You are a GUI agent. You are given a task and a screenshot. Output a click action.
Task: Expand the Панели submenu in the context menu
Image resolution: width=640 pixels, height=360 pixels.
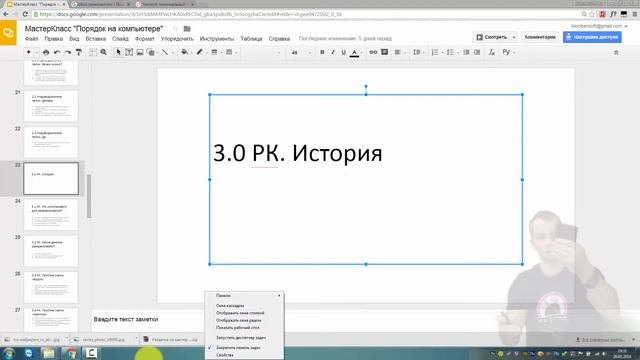[244, 296]
